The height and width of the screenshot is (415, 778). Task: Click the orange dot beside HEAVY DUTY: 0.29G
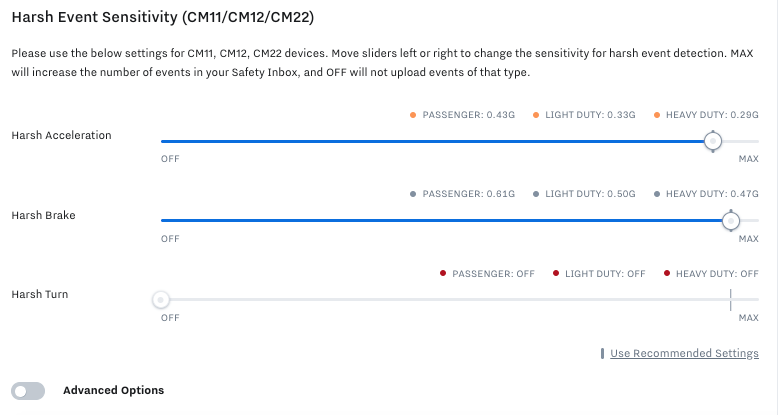coord(656,115)
